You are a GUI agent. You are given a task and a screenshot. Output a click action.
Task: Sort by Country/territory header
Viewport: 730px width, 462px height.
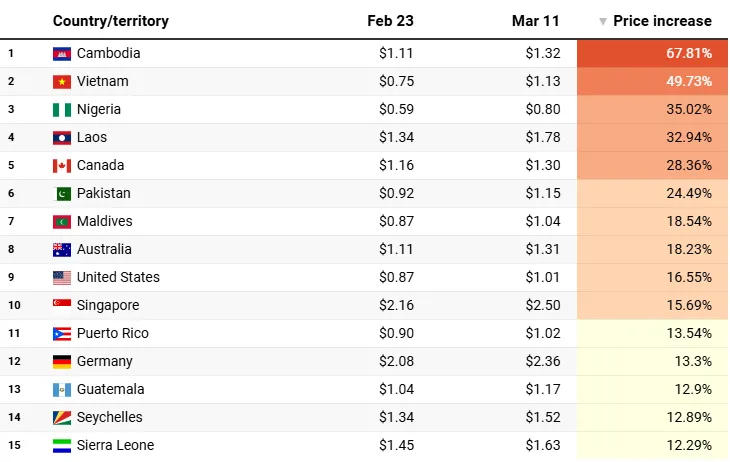[111, 21]
